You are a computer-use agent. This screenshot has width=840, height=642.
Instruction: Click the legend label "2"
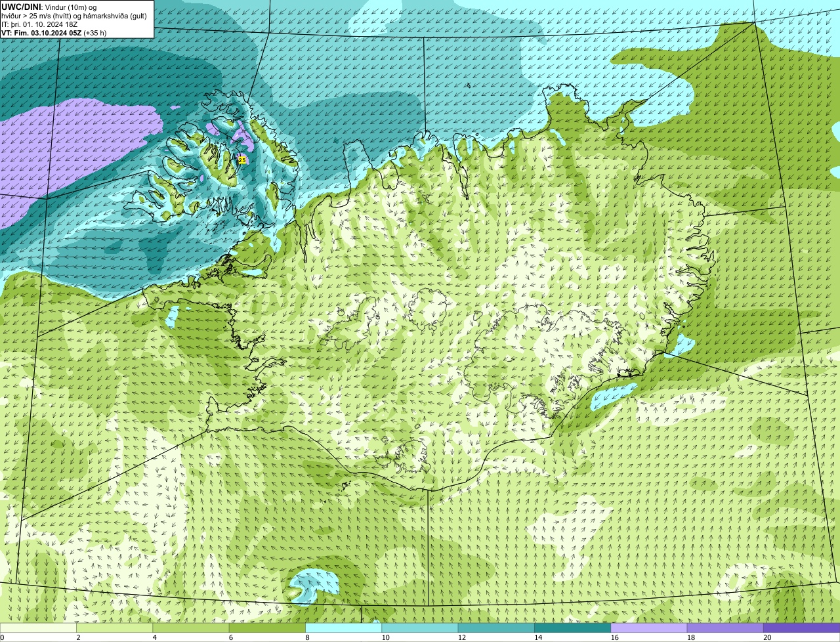pos(78,637)
